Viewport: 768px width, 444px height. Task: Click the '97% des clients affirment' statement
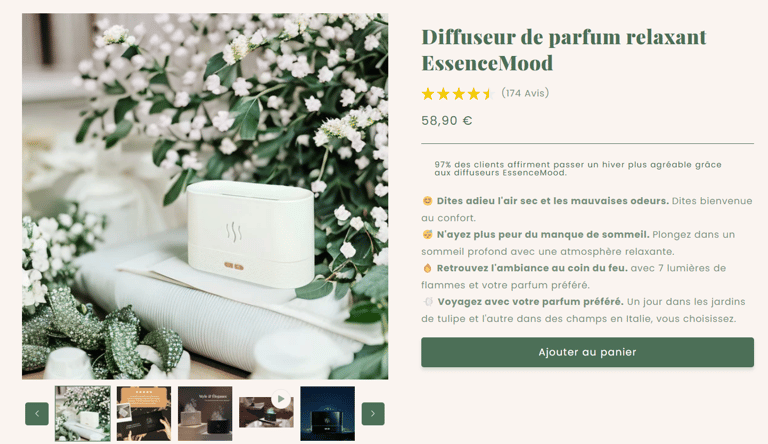(x=577, y=169)
